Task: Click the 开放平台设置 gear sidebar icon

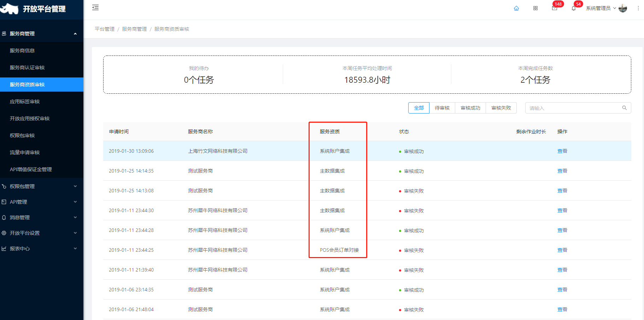Action: tap(4, 233)
